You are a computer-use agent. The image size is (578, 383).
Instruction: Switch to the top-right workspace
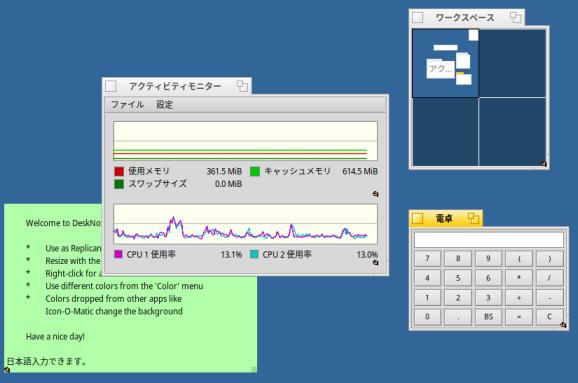click(x=513, y=63)
